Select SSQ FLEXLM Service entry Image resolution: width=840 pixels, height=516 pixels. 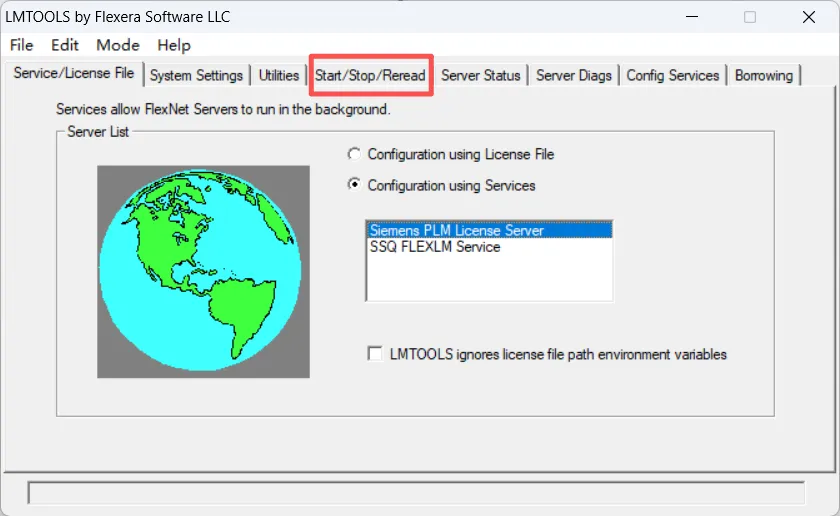click(x=489, y=247)
